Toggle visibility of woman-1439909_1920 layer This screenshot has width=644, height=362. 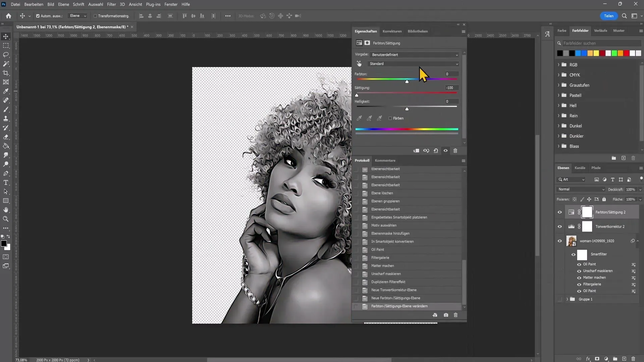559,241
